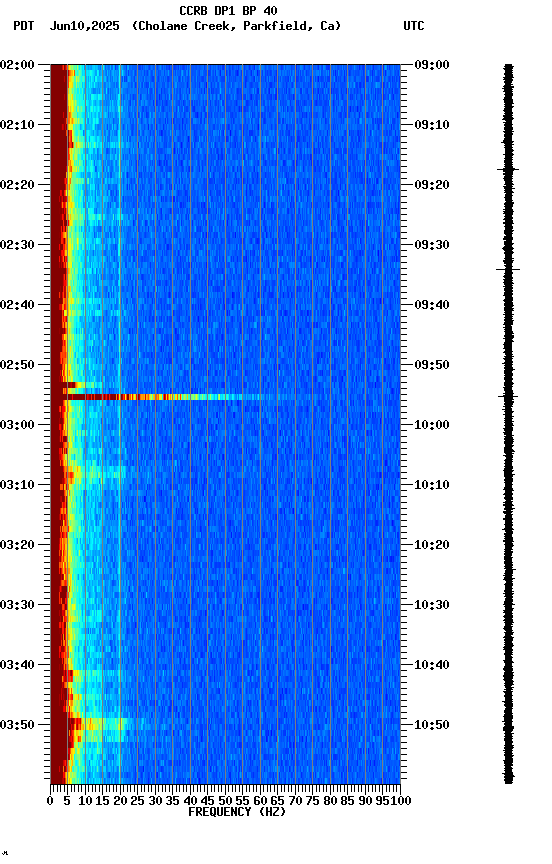This screenshot has width=552, height=864.
Task: Click the UTC time label 10:20
Action: click(x=432, y=546)
